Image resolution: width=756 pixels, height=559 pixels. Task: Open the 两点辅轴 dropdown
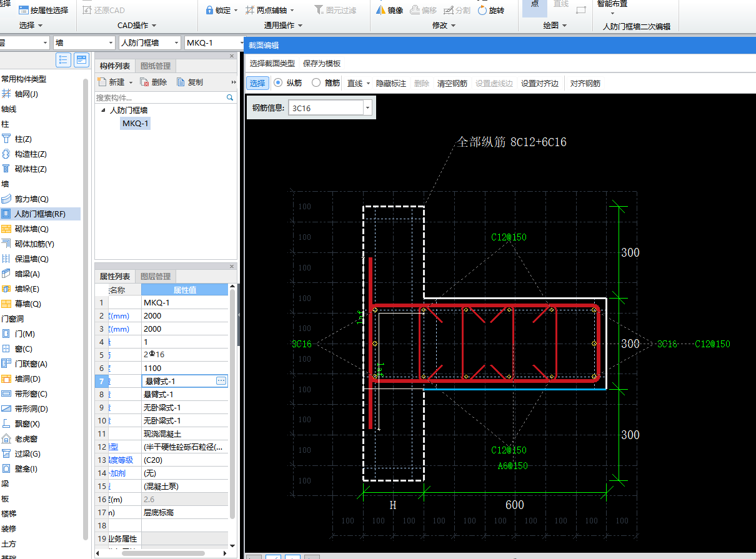pos(291,11)
